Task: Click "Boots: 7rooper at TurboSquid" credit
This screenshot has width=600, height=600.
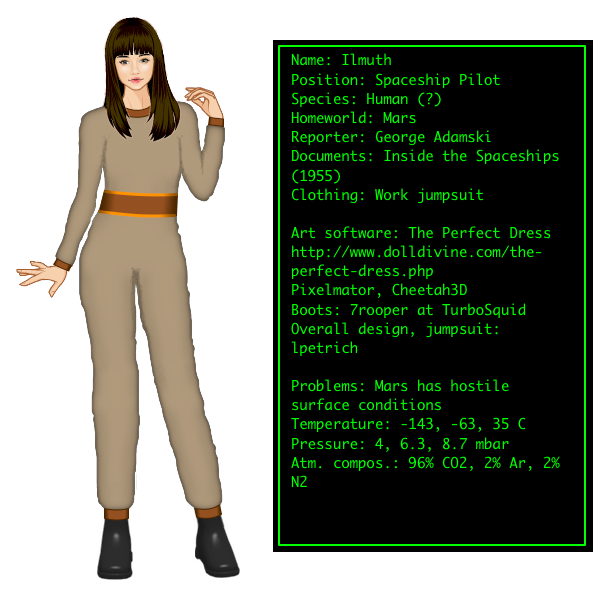Action: coord(408,310)
